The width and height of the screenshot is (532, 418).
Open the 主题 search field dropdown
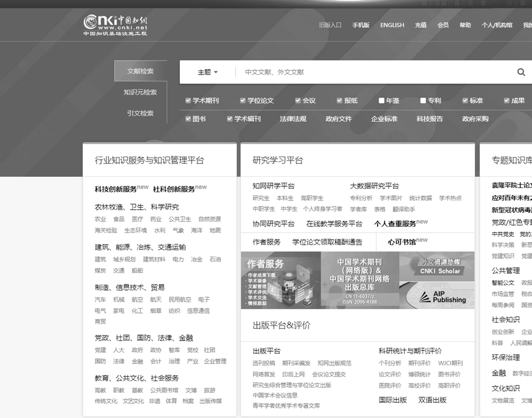[207, 72]
